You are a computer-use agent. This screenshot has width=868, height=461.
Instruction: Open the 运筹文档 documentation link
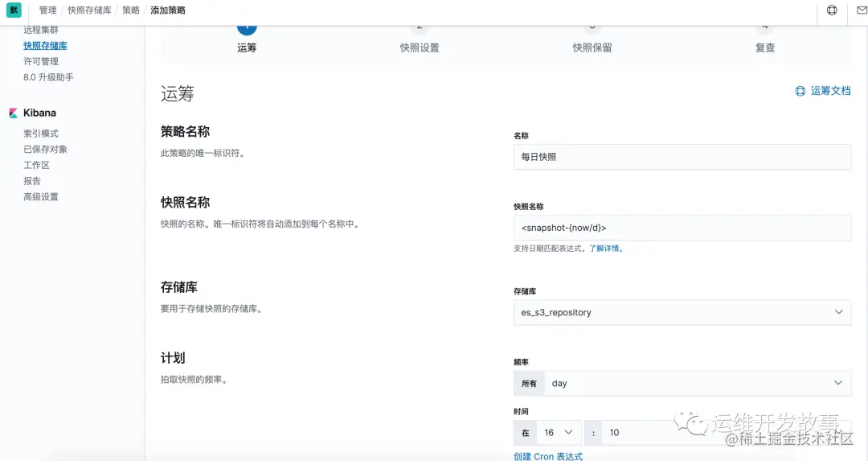pyautogui.click(x=830, y=91)
